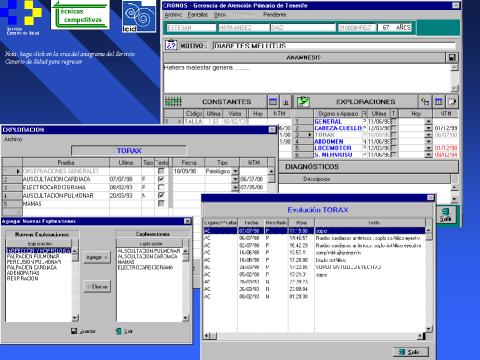Expand the Hoy dropdown for the ABDOMEN row
The height and width of the screenshot is (360, 480).
click(429, 142)
